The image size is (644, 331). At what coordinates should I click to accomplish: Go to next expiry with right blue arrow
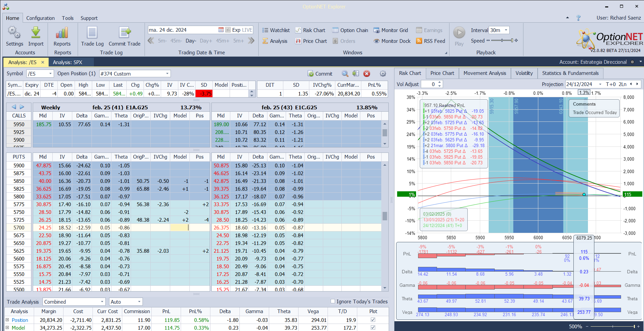coord(22,107)
